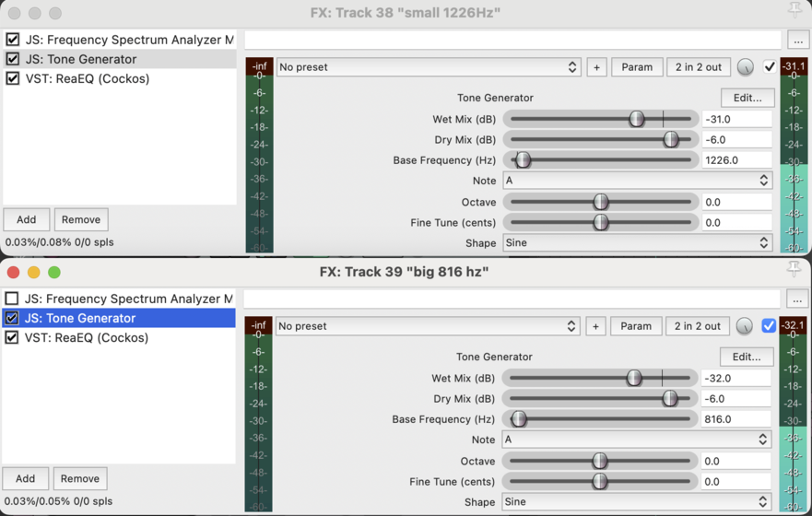Open the Note dropdown in Track 39

point(636,440)
